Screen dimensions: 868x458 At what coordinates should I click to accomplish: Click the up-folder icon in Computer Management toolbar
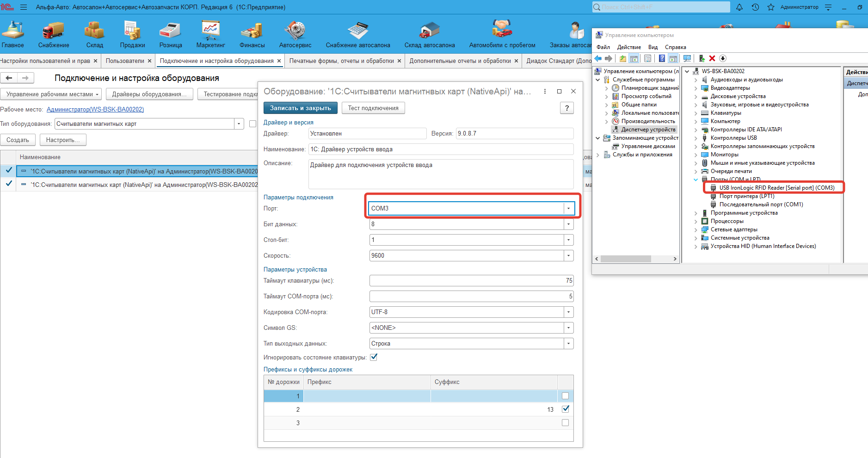tap(623, 58)
